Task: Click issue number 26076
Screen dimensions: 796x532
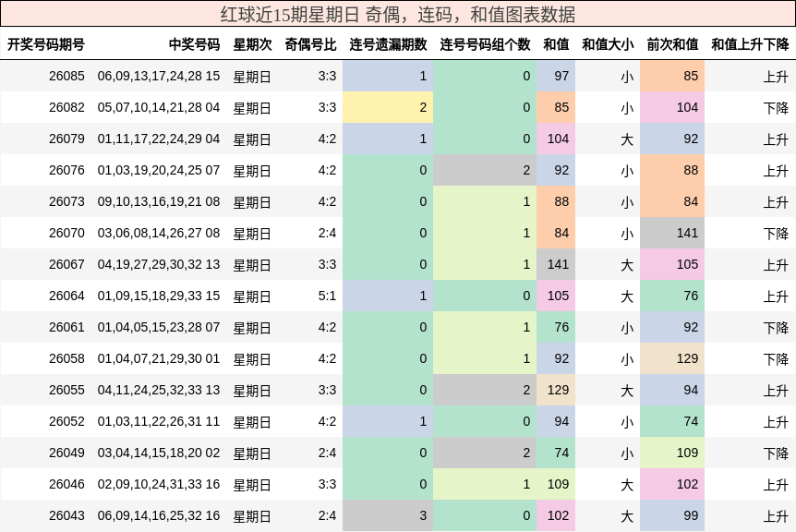Action: (66, 171)
